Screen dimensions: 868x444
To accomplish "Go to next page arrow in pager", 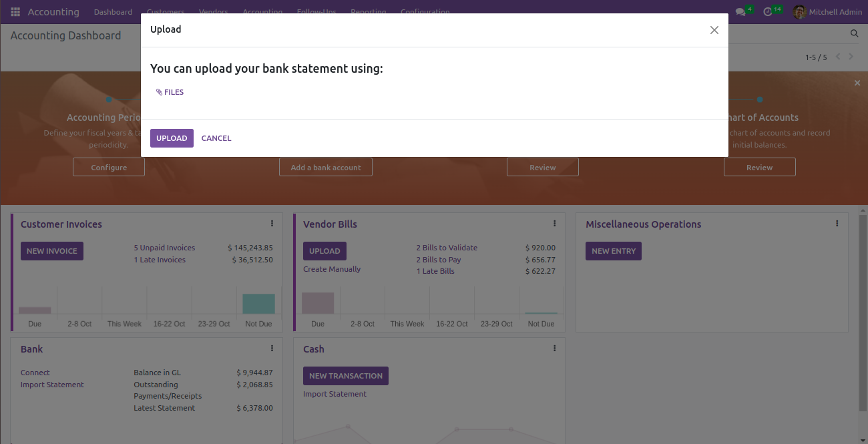I will tap(851, 57).
